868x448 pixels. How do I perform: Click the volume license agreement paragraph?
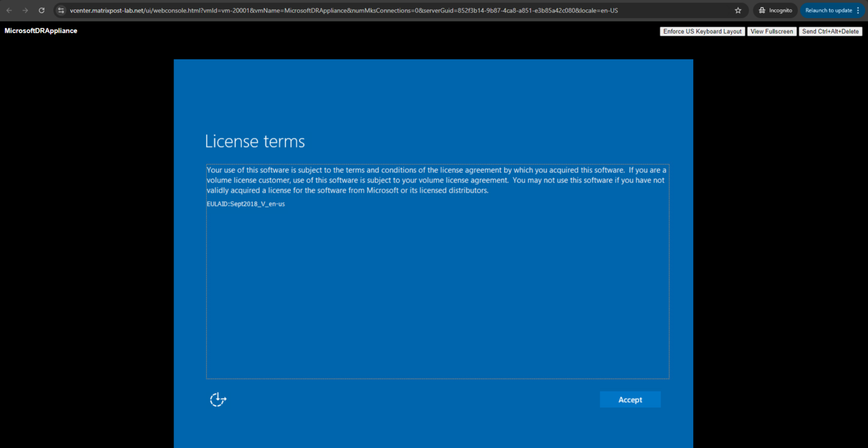[435, 180]
